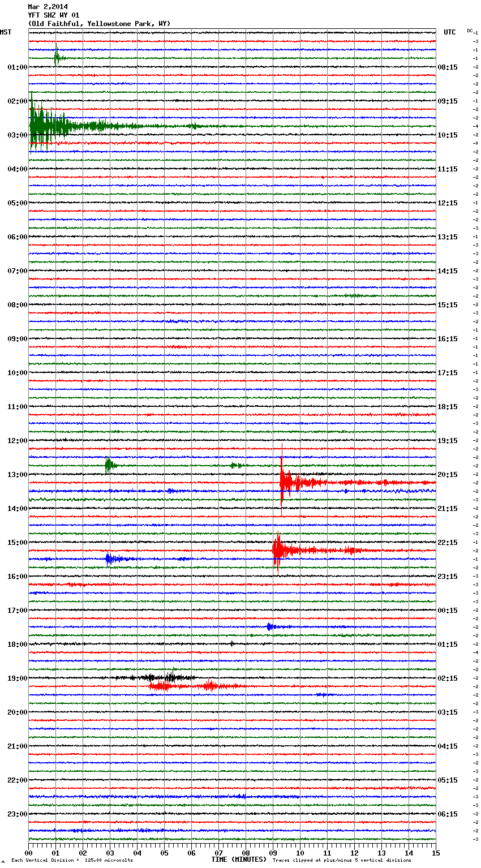Click the "12" minute axis tick label
This screenshot has height=868, width=481.
tap(354, 853)
